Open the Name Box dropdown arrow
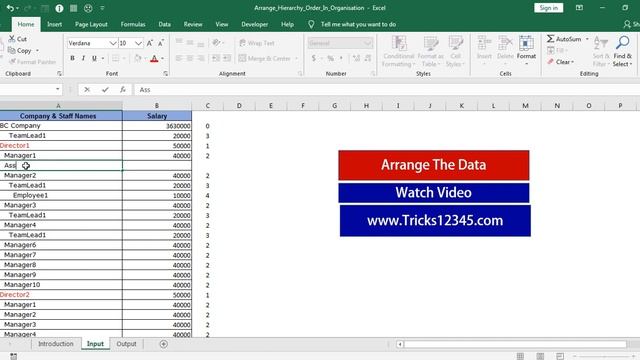 pos(58,89)
